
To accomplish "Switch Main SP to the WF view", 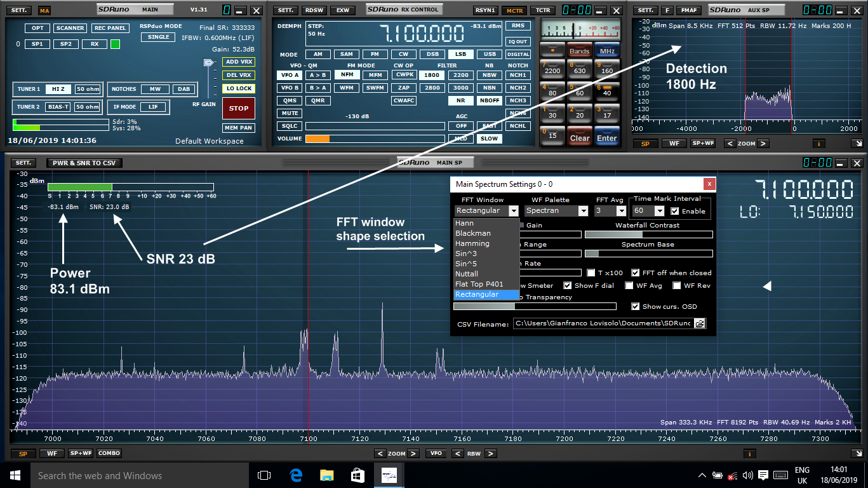I will tap(51, 454).
